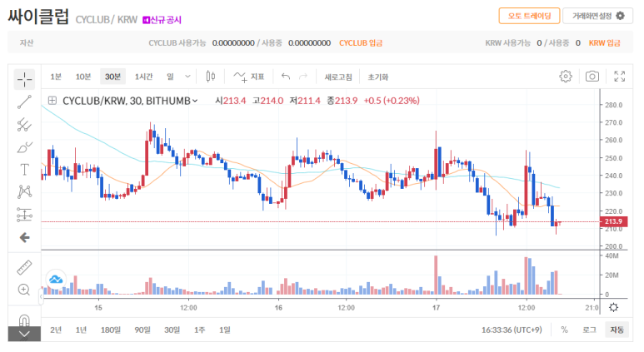Take a chart snapshot with the camera icon
This screenshot has height=352, width=644.
[x=592, y=77]
